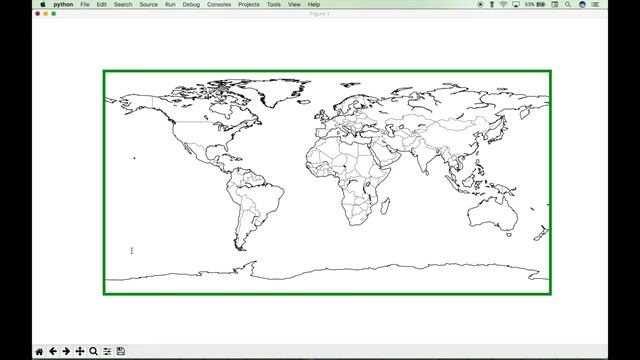The height and width of the screenshot is (360, 640).
Task: Select the Pan axes tool
Action: click(80, 351)
